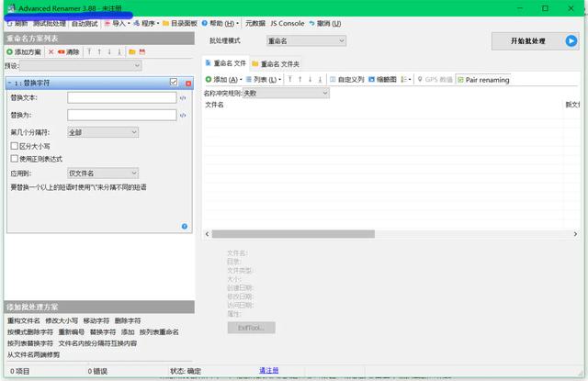Click the file list horizontal scrollbar thumb
Viewport: 588px width, 381px height.
tap(293, 234)
